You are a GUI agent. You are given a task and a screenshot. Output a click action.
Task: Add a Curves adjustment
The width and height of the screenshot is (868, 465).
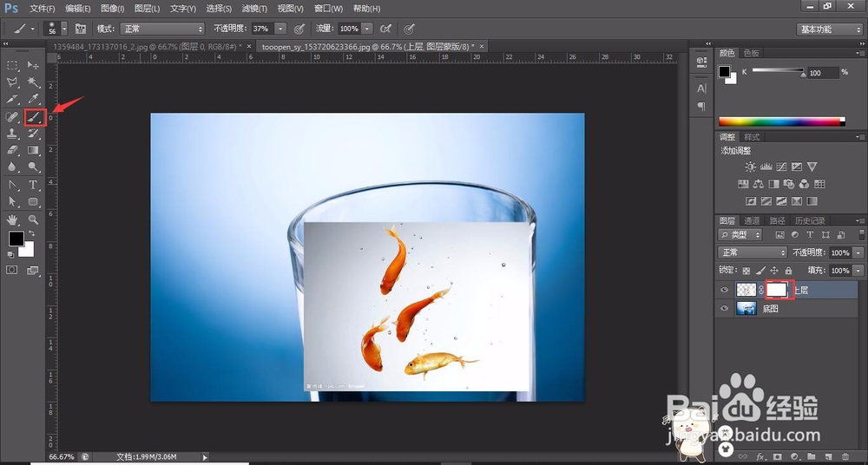[781, 167]
